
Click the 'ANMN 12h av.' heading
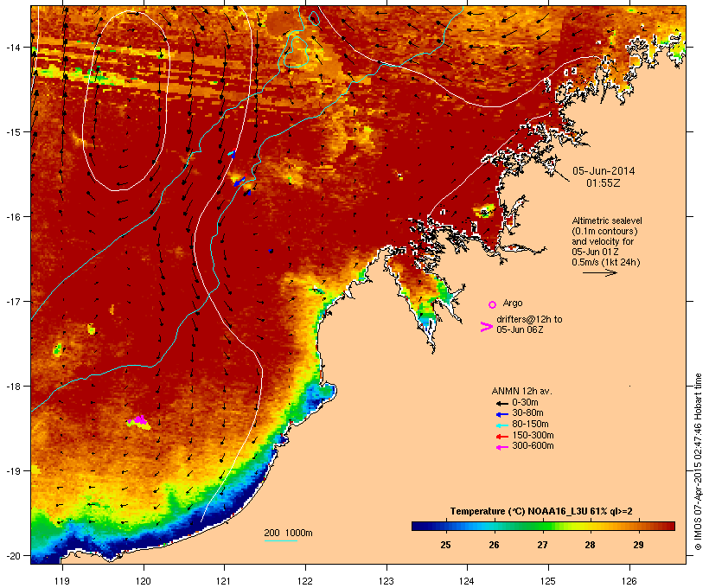click(x=521, y=391)
